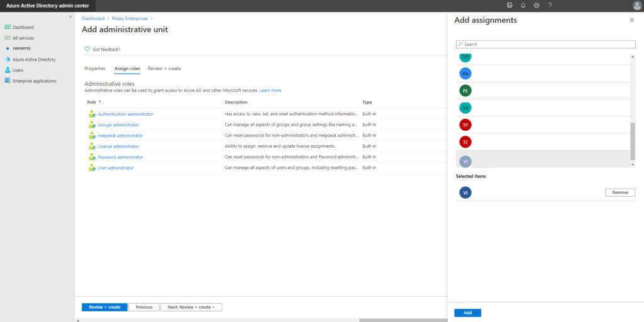Switch to the Assign roles tab
Viewport: 644px width, 322px height.
pyautogui.click(x=127, y=69)
